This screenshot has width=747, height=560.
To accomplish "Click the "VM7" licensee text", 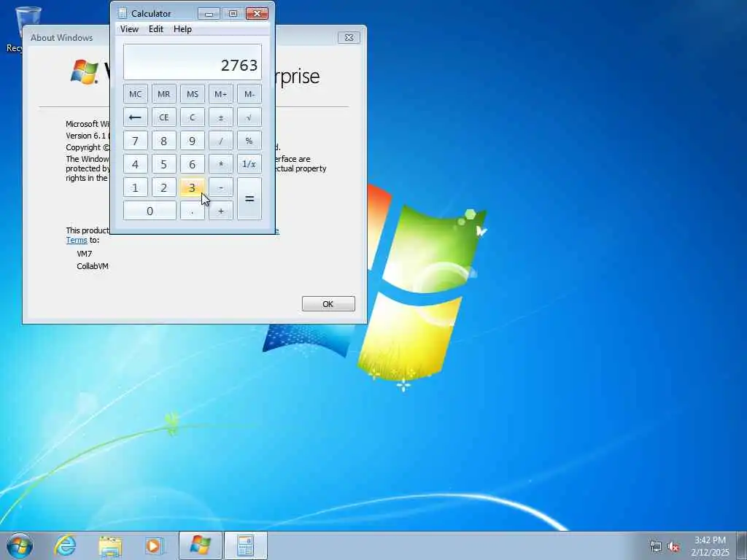I will (85, 254).
